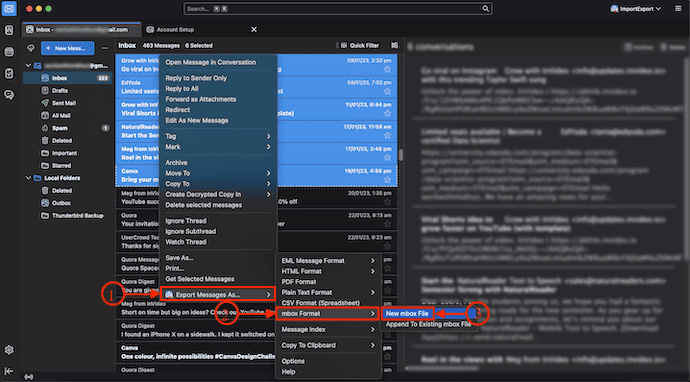Star the message dated 19/01/23, 4:56 pm
The height and width of the screenshot is (382, 690).
click(x=387, y=180)
